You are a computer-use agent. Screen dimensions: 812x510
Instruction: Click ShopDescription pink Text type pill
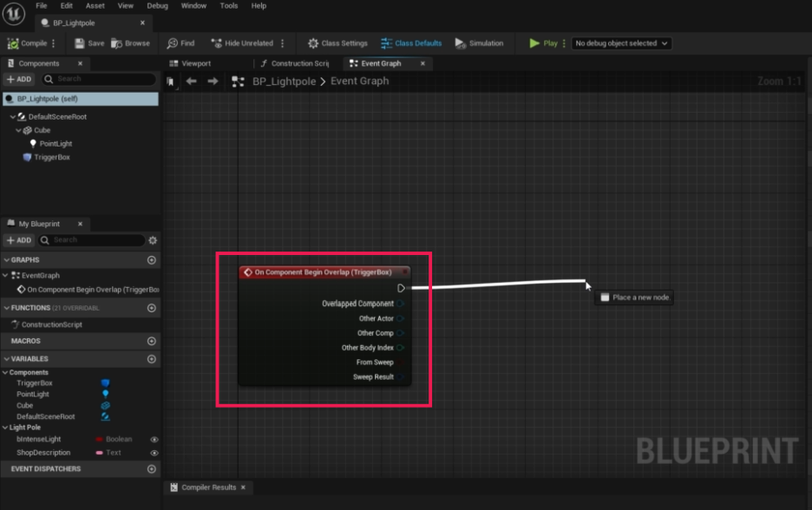point(99,453)
